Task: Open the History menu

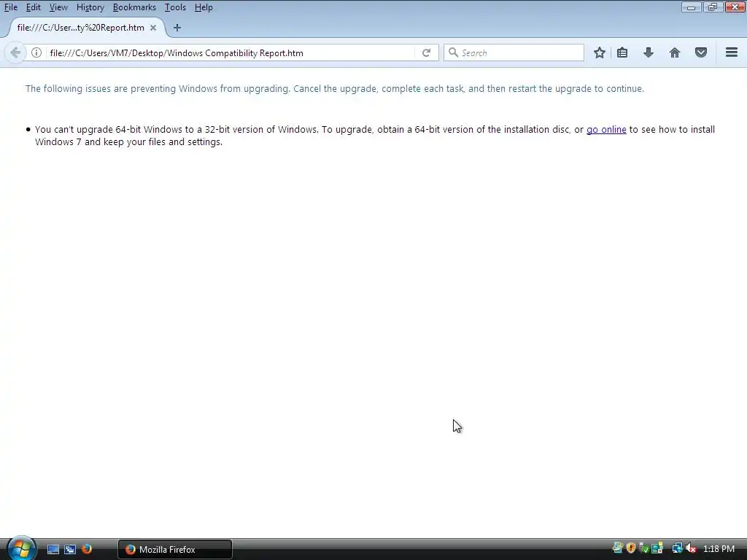Action: [x=90, y=7]
